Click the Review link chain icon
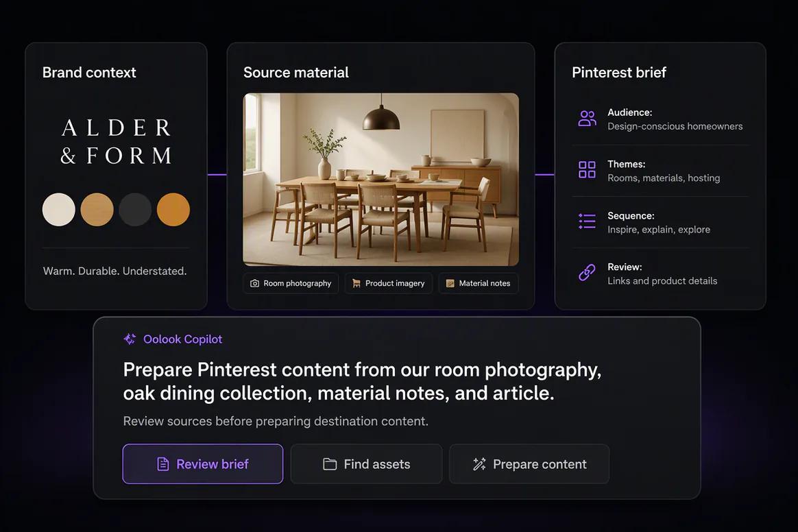Viewport: 798px width, 532px height. [587, 272]
